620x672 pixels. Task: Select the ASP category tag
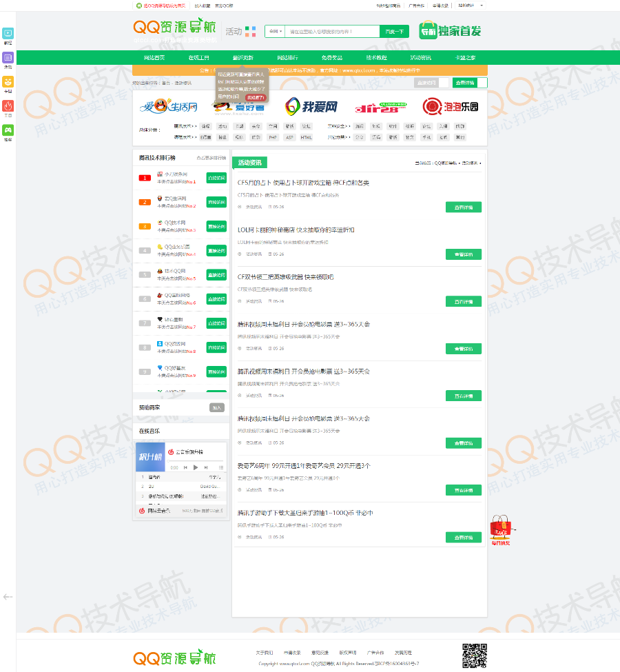click(289, 137)
